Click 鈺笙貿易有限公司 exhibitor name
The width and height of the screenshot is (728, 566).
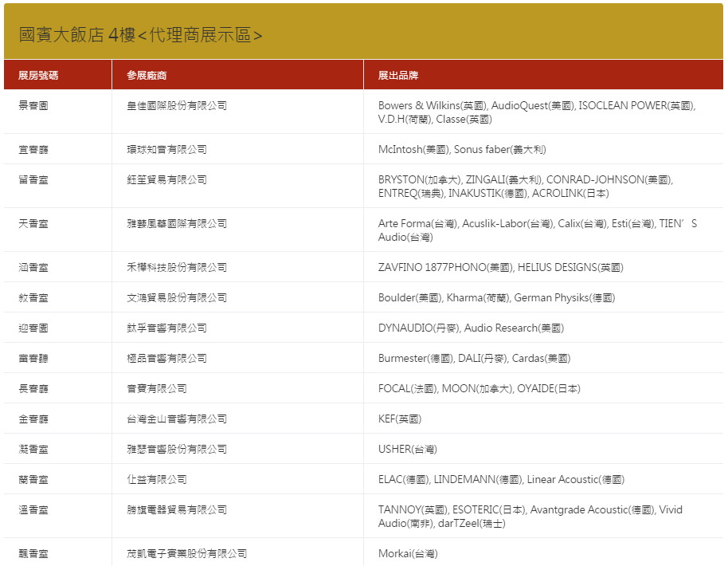coord(166,179)
